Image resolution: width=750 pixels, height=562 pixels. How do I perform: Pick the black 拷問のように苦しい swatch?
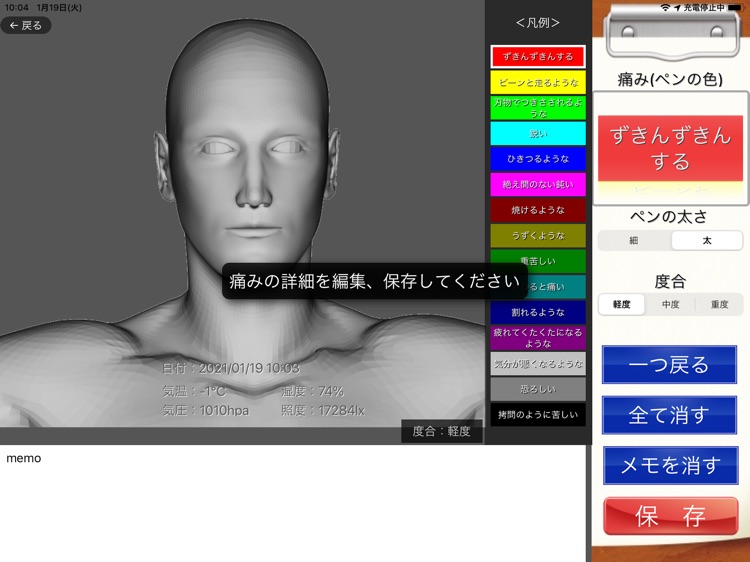[x=538, y=415]
